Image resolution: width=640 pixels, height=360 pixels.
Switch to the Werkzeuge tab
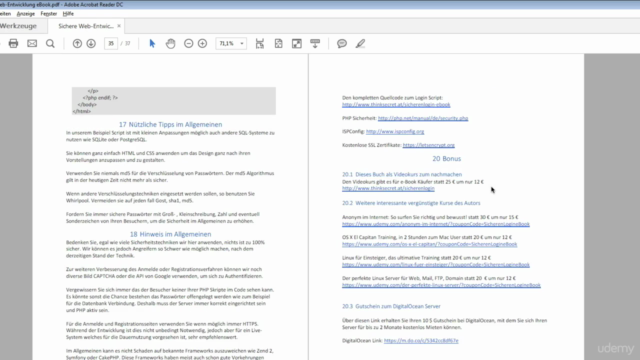[18, 26]
